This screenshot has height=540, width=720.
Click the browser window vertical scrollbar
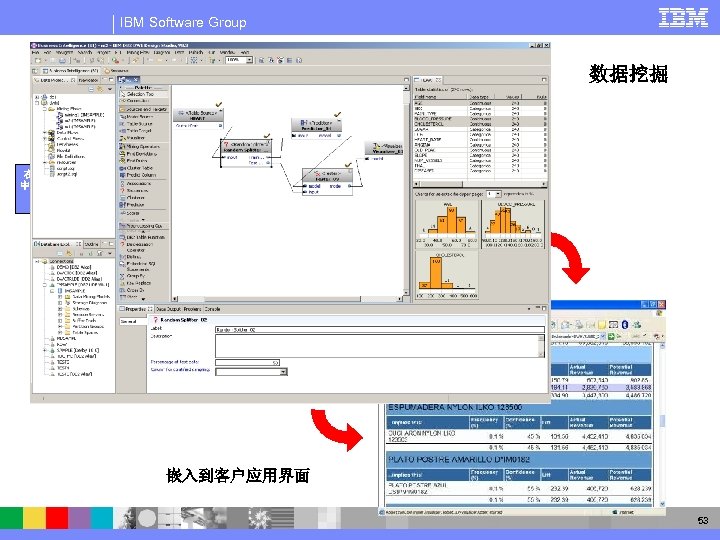662,425
